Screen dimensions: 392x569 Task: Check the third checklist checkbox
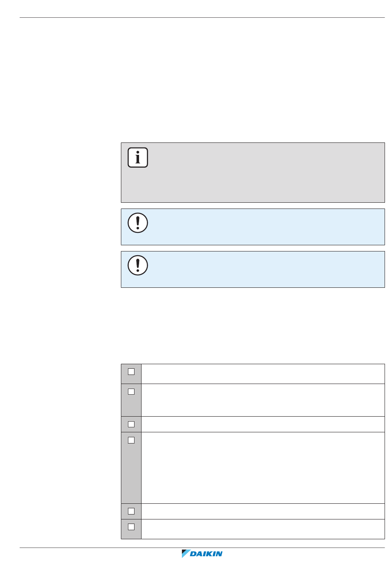pyautogui.click(x=131, y=424)
